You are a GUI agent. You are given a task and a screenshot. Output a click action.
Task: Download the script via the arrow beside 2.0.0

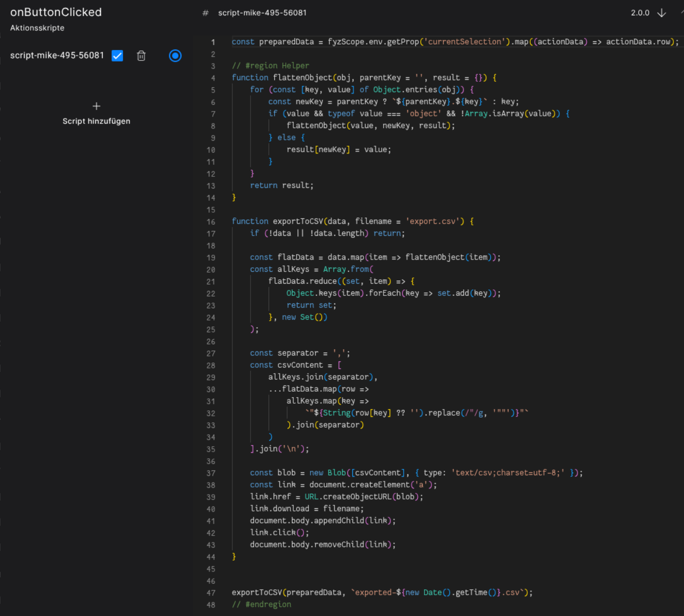point(662,13)
